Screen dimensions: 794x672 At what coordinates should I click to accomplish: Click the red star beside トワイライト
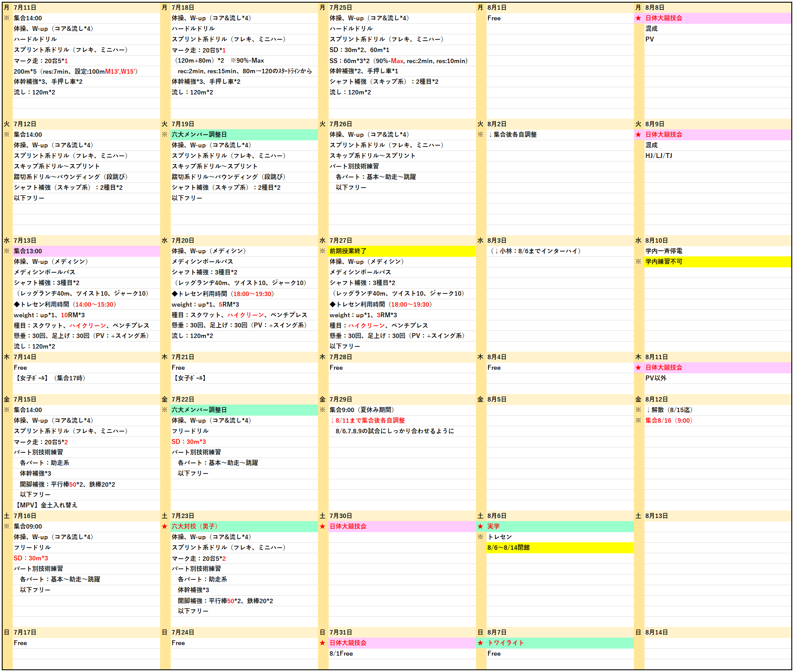click(x=480, y=643)
